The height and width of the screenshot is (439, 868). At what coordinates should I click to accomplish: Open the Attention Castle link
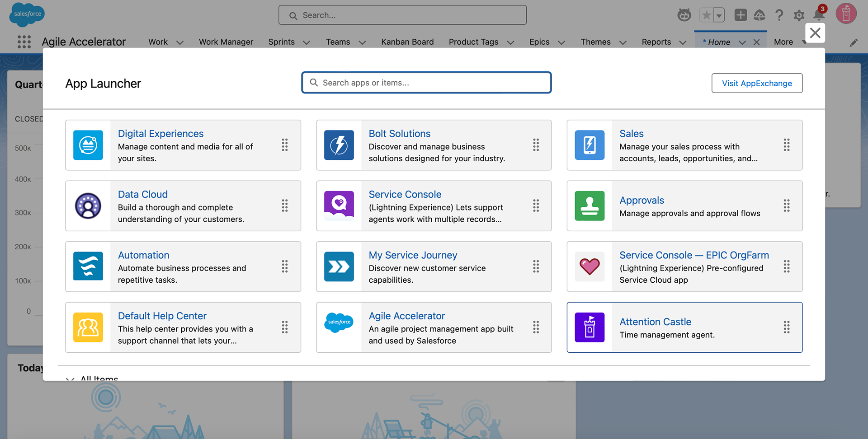tap(655, 322)
